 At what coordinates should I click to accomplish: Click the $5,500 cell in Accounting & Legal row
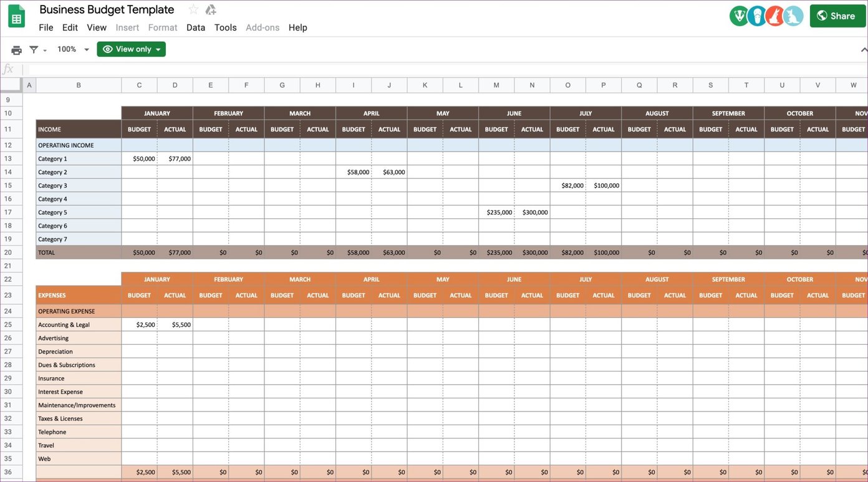(175, 325)
